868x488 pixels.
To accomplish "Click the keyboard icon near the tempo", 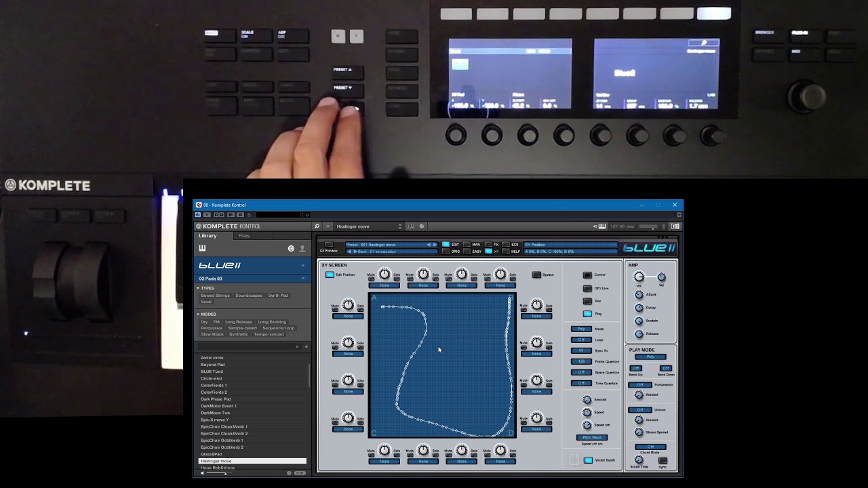I will click(602, 226).
